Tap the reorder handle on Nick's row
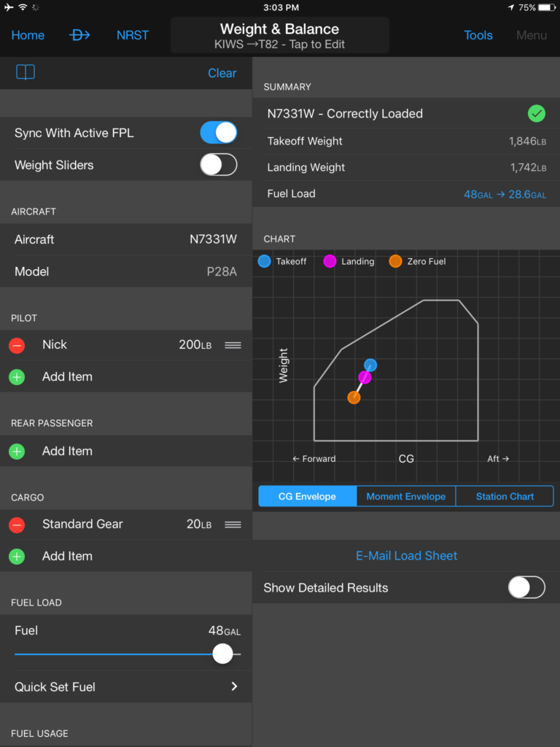This screenshot has height=747, width=560. point(233,345)
